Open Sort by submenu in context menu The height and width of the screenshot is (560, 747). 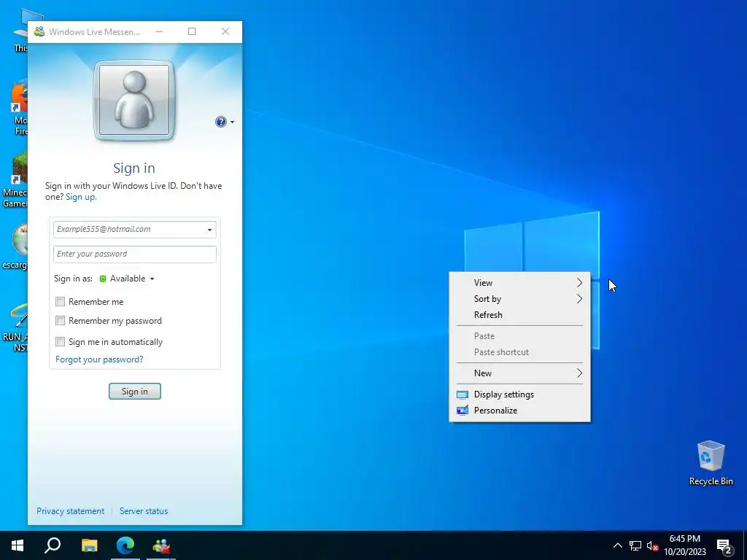click(x=519, y=298)
